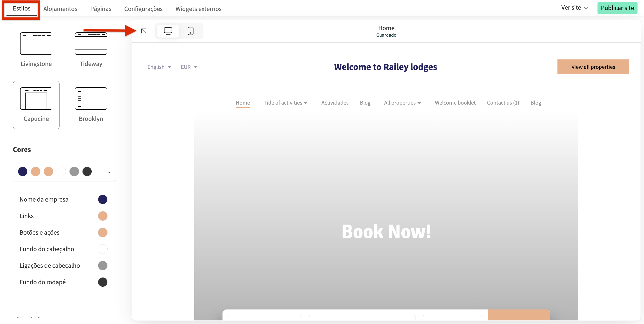Switch to the Alojamentos tab

[60, 9]
